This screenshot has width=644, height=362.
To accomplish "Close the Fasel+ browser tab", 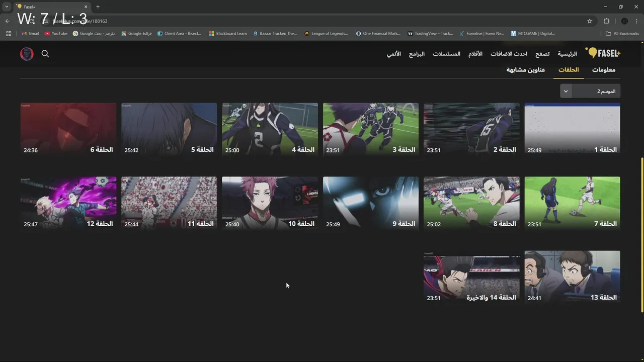I will [86, 7].
